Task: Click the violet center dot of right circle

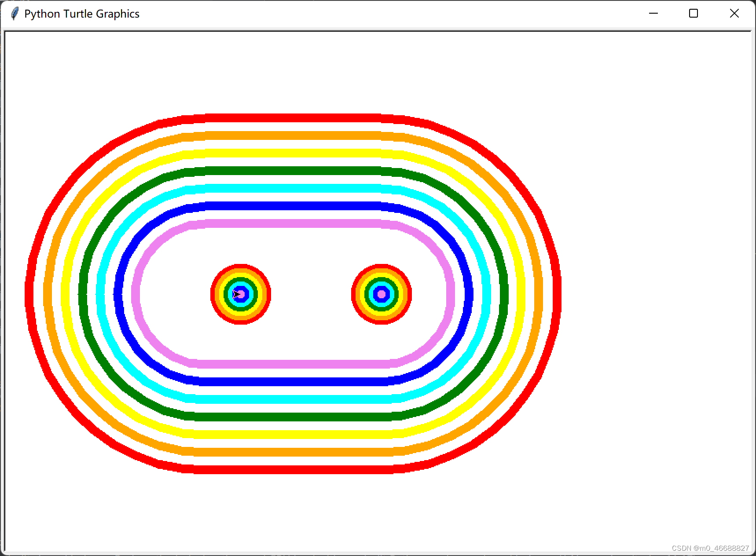Action: click(x=382, y=294)
